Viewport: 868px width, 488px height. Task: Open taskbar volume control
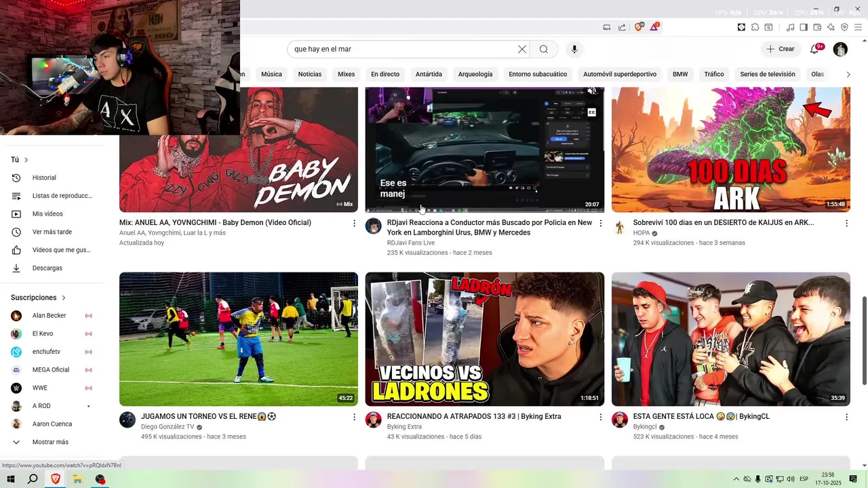pyautogui.click(x=791, y=479)
